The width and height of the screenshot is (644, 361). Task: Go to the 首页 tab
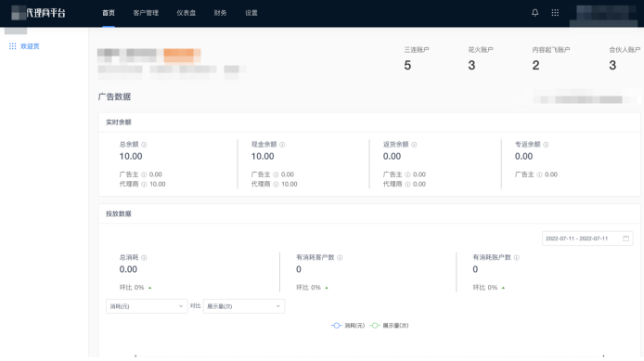coord(109,13)
